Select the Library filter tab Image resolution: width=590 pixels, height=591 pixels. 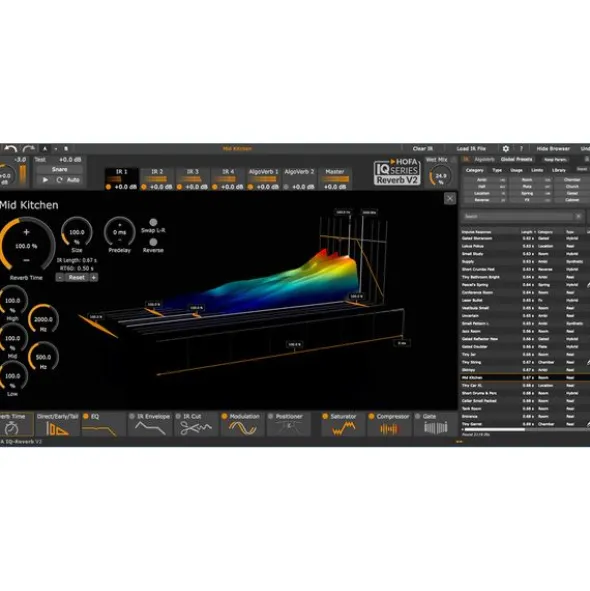[558, 170]
